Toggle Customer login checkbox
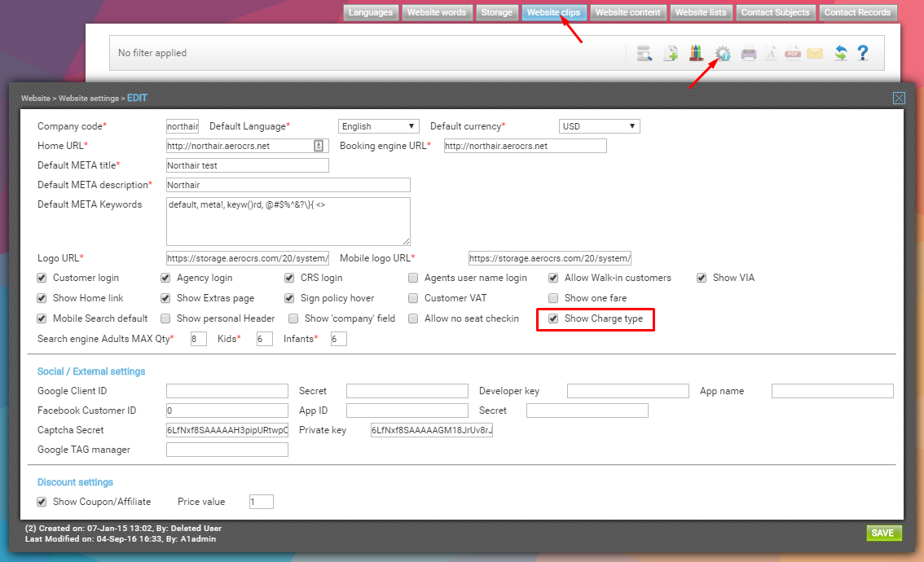 tap(42, 278)
